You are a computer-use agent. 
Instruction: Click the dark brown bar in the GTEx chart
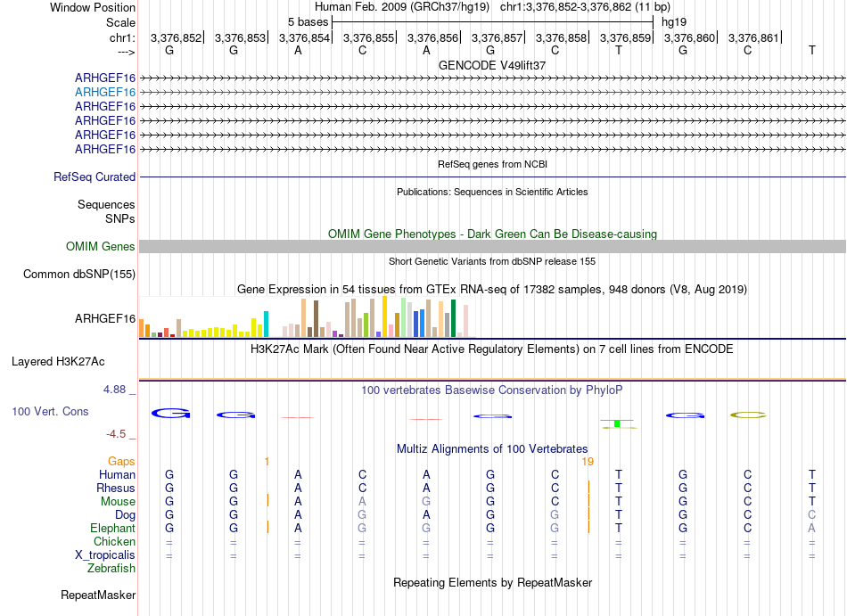pos(316,319)
